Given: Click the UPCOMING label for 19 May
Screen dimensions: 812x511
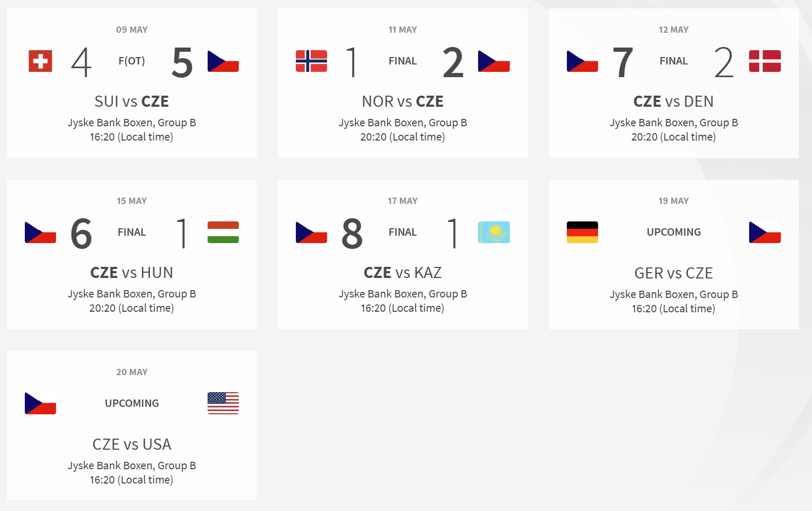Looking at the screenshot, I should click(x=674, y=233).
